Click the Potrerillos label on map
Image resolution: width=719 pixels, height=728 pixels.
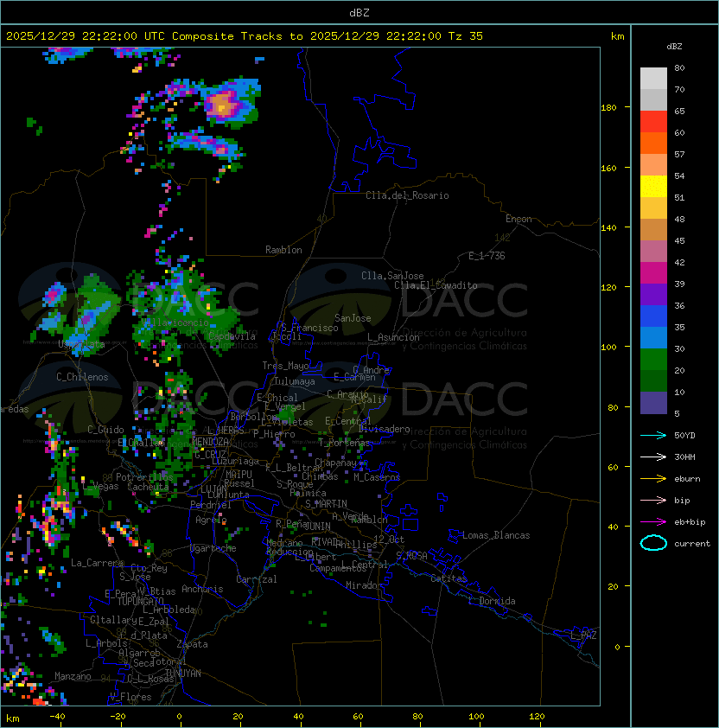click(144, 477)
